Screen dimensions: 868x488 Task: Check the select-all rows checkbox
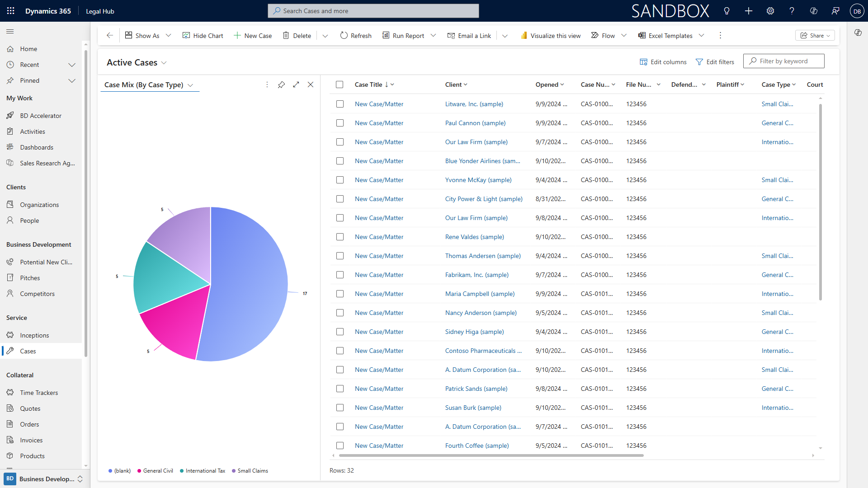(x=340, y=84)
